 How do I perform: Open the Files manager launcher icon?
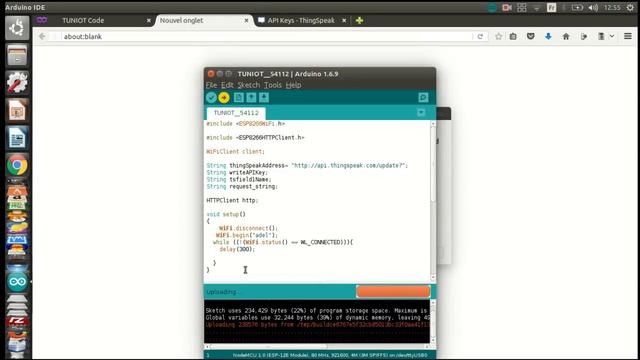pyautogui.click(x=17, y=55)
